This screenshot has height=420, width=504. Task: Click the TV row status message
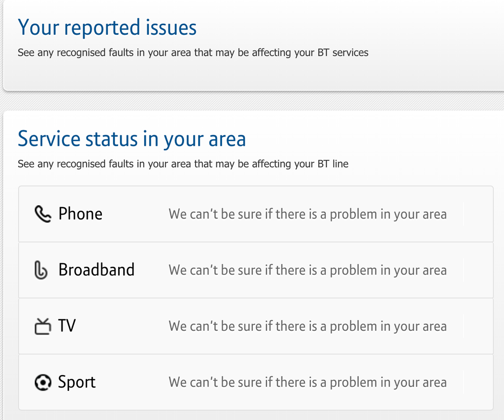click(307, 326)
